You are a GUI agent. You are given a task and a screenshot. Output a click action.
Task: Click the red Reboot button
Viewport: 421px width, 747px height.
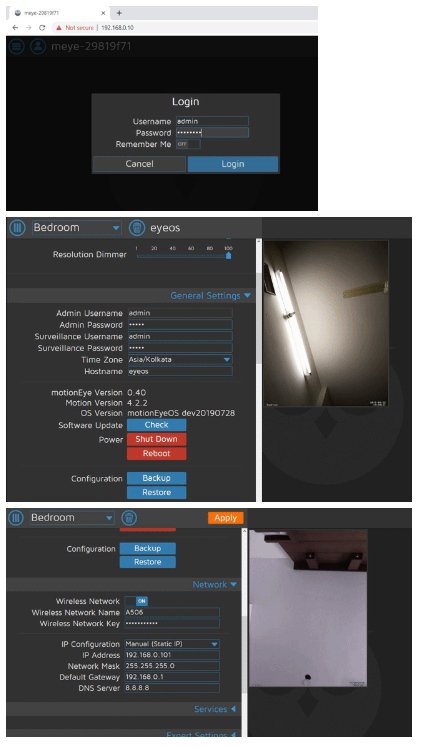156,454
